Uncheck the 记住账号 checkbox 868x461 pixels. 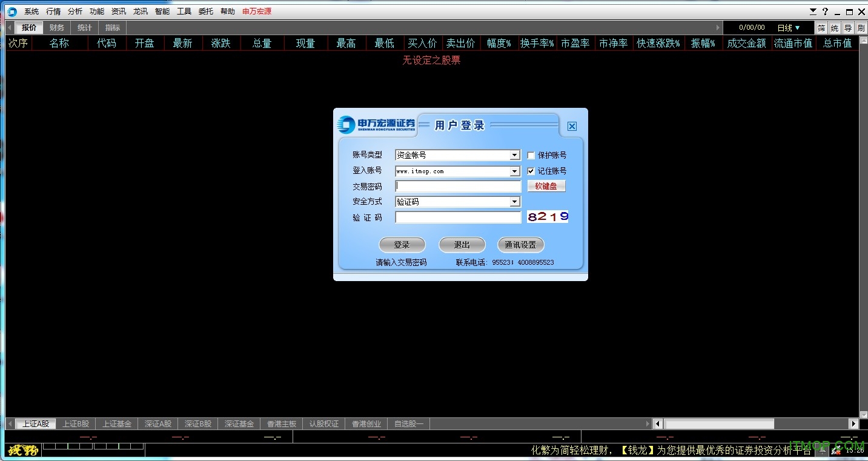[x=531, y=171]
